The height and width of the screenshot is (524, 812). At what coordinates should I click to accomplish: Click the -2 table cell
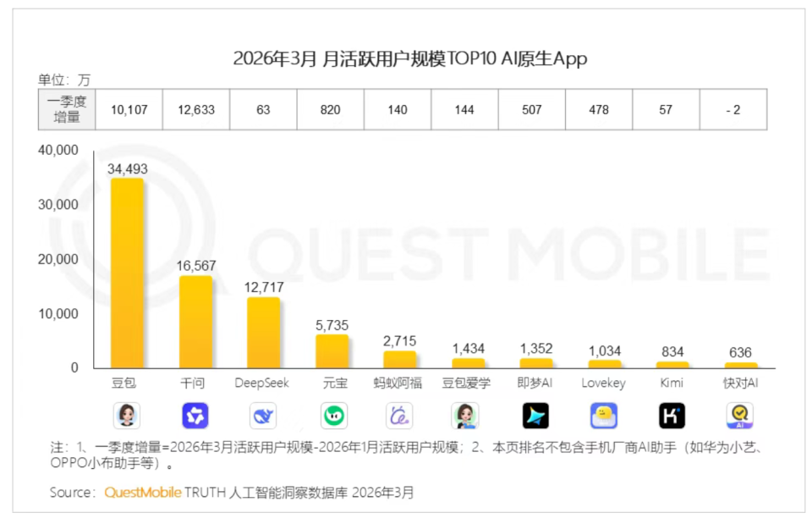pos(733,109)
